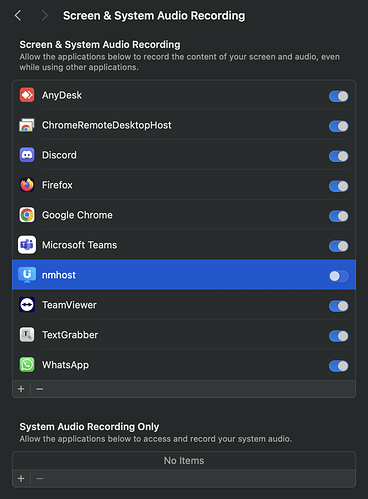Toggle off WhatsApp screen recording

339,366
